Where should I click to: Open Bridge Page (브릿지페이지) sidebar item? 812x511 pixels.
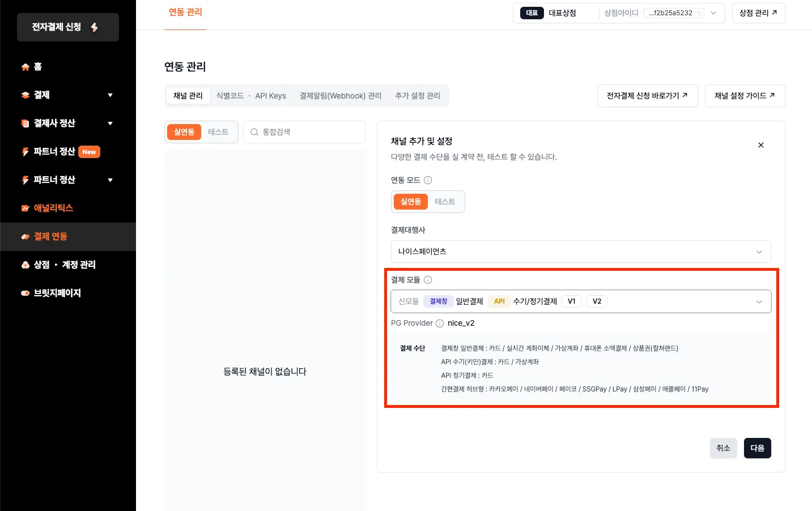pos(57,293)
